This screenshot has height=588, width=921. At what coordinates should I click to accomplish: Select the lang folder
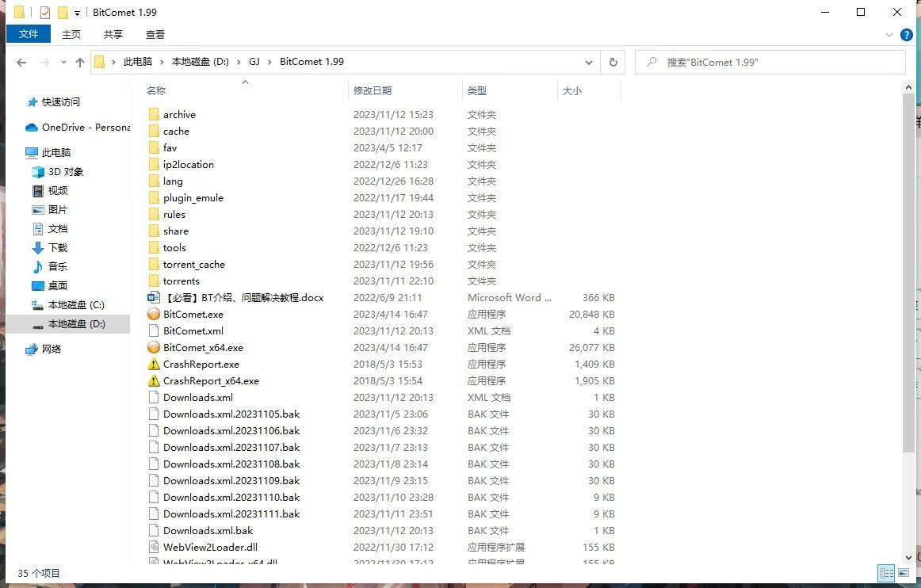point(173,181)
